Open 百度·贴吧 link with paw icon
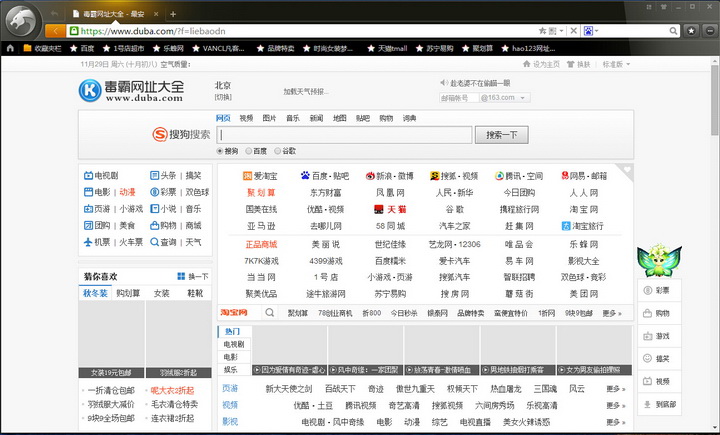This screenshot has width=720, height=435. pyautogui.click(x=325, y=176)
